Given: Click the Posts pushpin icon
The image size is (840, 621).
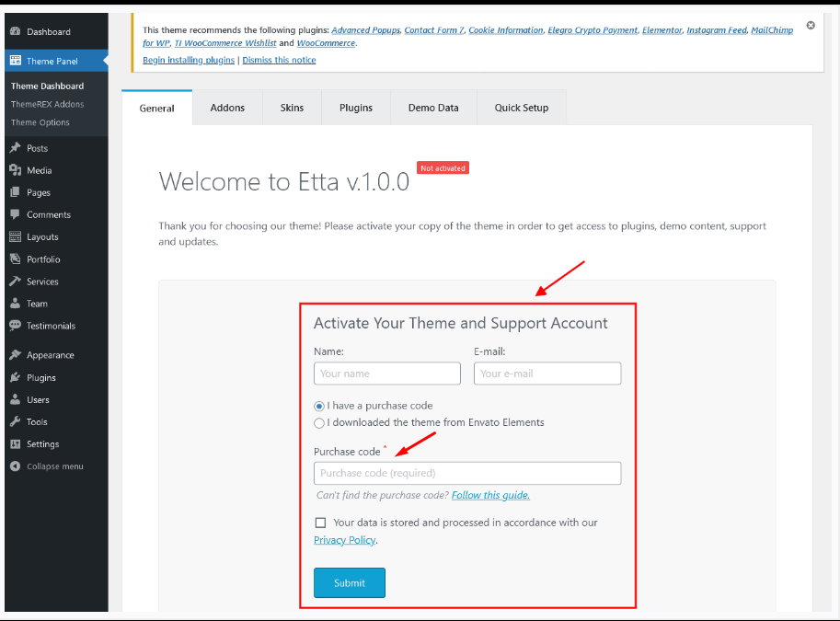Looking at the screenshot, I should (15, 148).
